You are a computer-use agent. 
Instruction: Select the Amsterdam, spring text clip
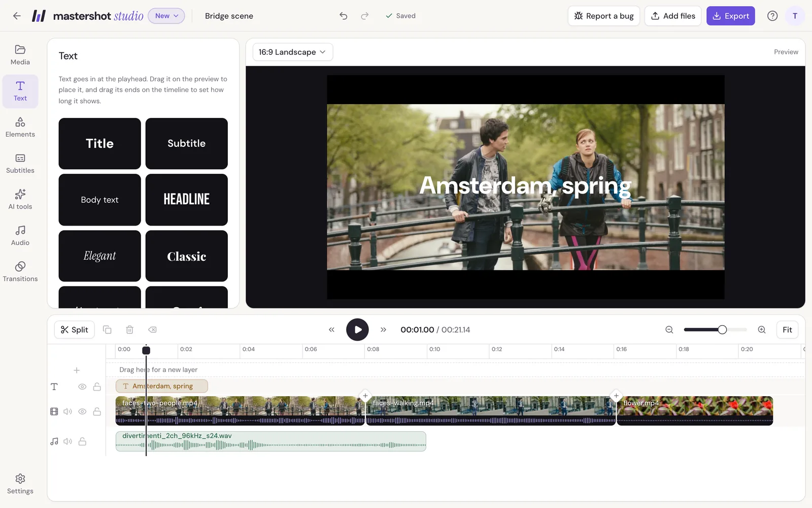(x=162, y=386)
